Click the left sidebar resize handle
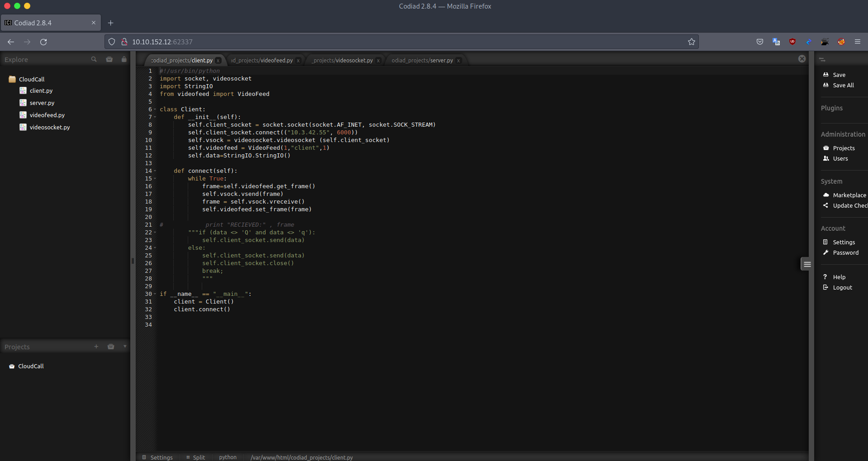Image resolution: width=868 pixels, height=461 pixels. coord(133,261)
